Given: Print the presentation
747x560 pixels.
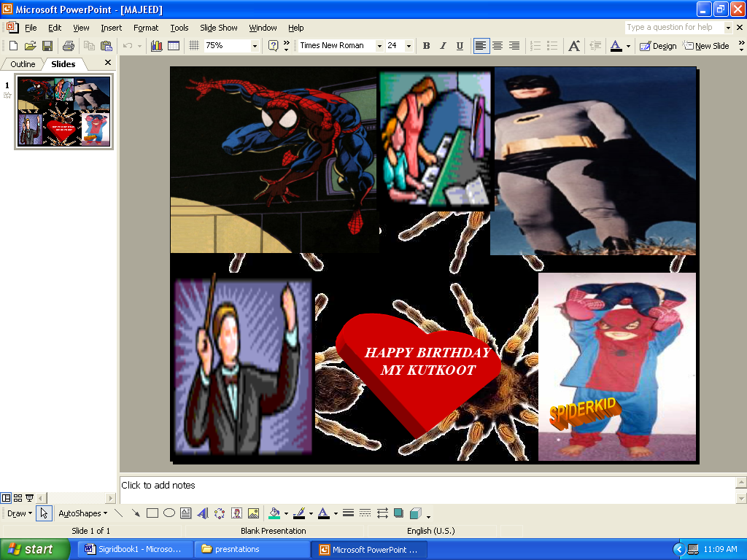Looking at the screenshot, I should click(69, 46).
